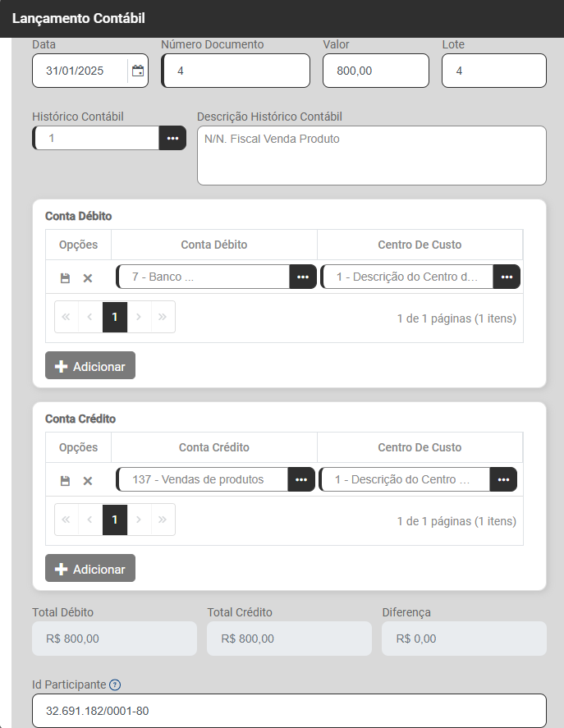Viewport: 564px width, 728px height.
Task: Go to last page in Conta Crédito pagination
Action: click(163, 520)
